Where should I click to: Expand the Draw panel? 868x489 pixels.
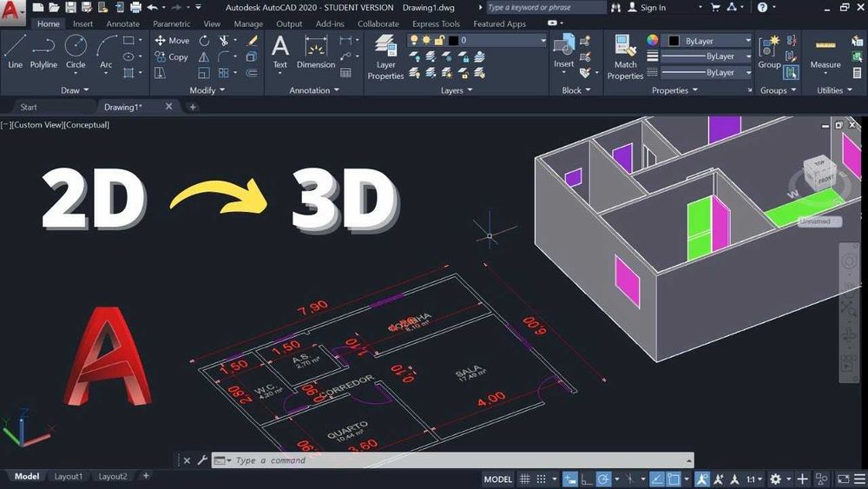pos(75,90)
